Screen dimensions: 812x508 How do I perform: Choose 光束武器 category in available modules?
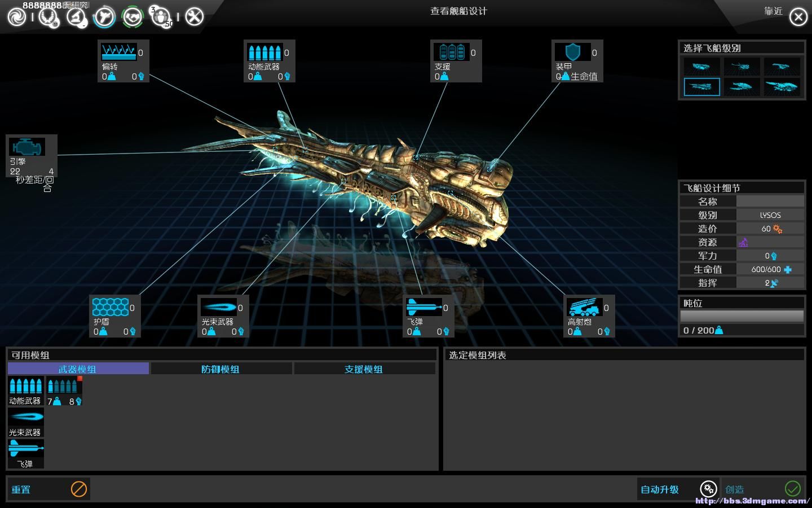pos(26,422)
